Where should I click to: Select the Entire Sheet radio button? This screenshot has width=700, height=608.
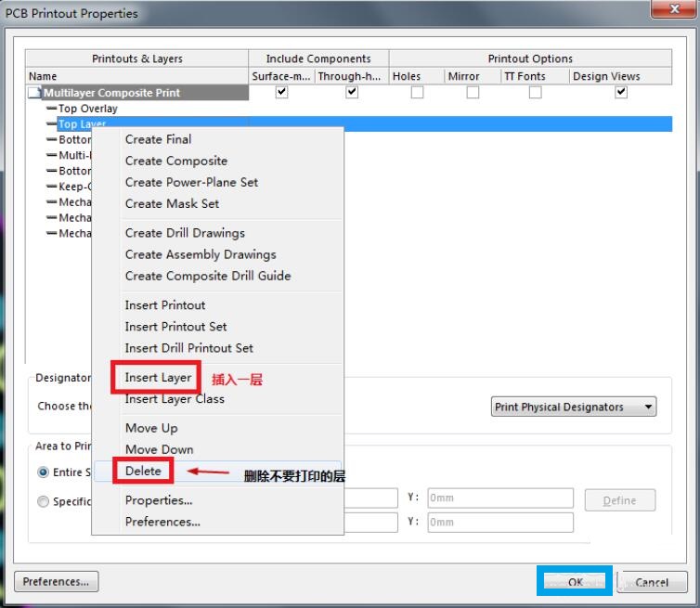coord(43,472)
